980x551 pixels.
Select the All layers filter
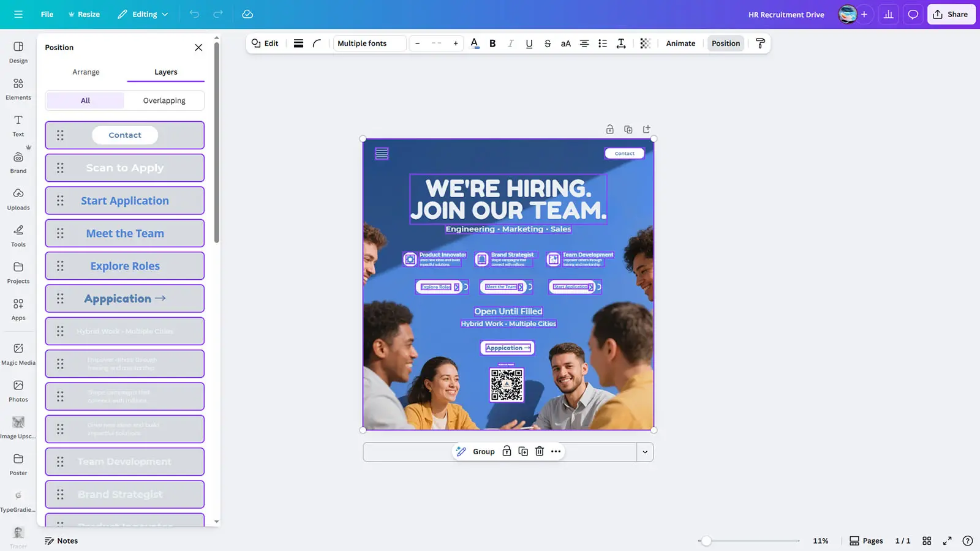(85, 100)
